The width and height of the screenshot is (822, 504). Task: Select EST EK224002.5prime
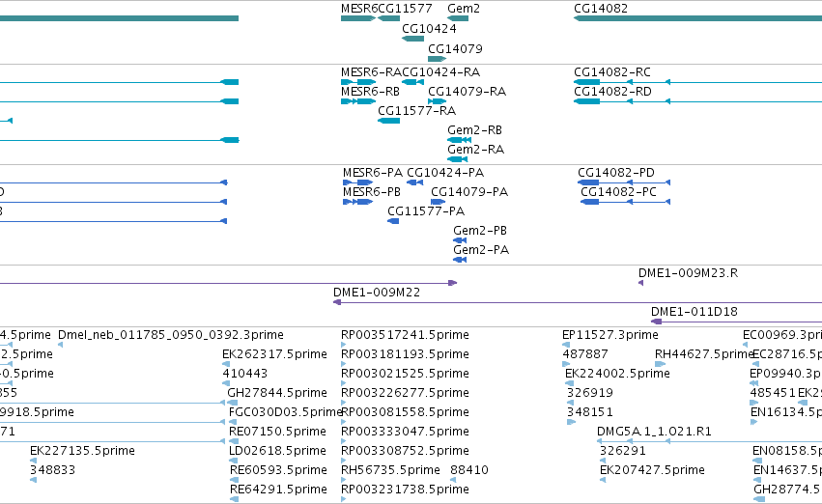pos(617,374)
